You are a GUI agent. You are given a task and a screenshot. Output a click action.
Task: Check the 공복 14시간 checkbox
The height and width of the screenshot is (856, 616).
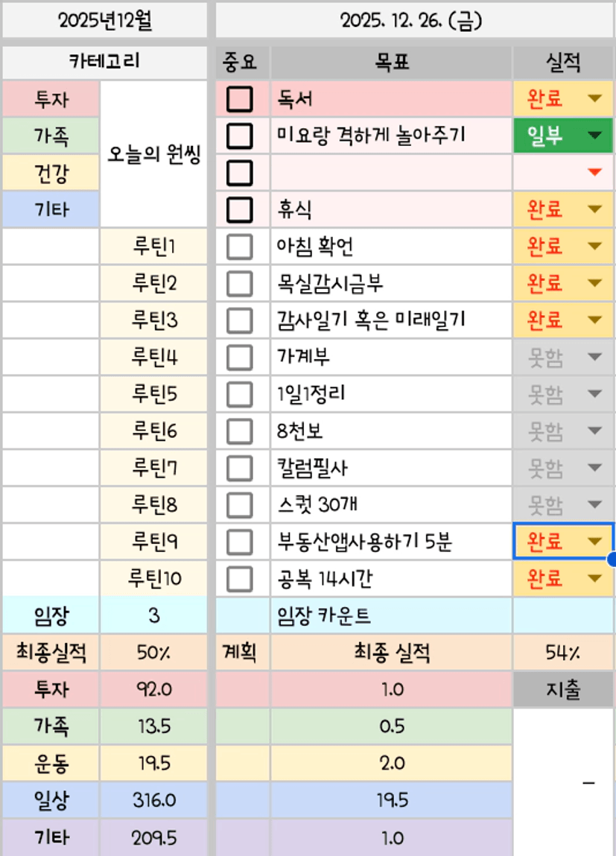click(x=239, y=578)
